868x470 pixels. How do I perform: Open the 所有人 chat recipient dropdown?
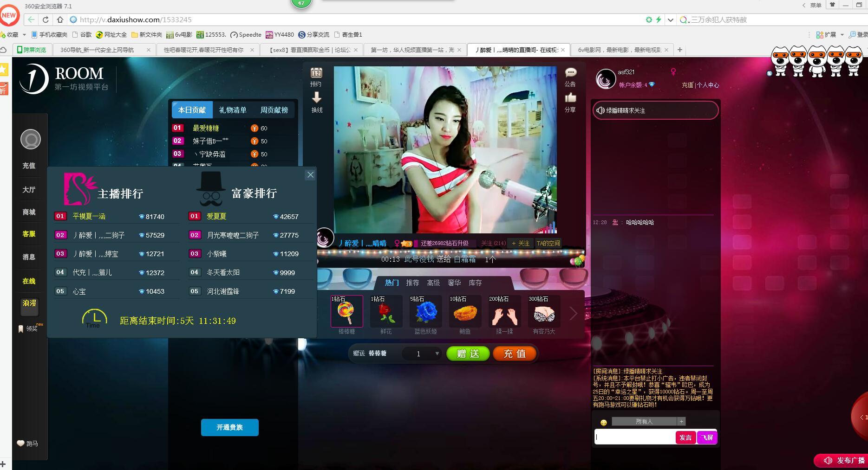point(644,421)
